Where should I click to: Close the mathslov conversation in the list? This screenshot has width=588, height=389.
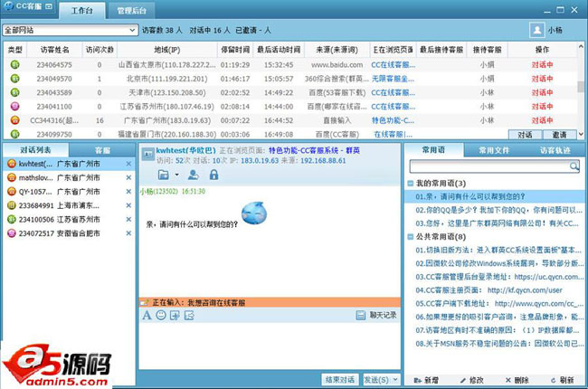tap(128, 178)
